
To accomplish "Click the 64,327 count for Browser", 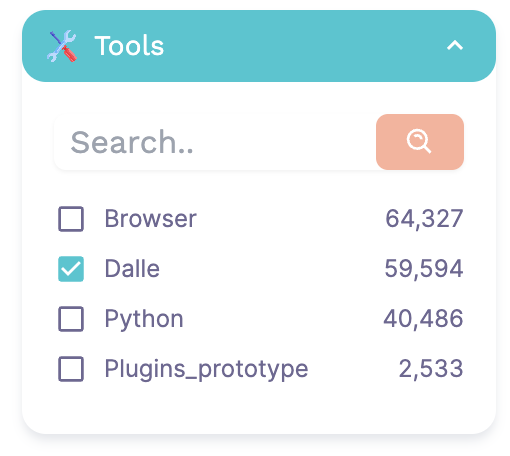I will 424,219.
